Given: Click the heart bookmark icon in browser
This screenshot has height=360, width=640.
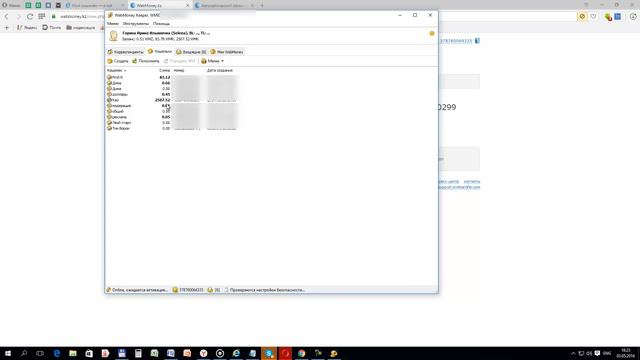Looking at the screenshot, I should point(593,16).
